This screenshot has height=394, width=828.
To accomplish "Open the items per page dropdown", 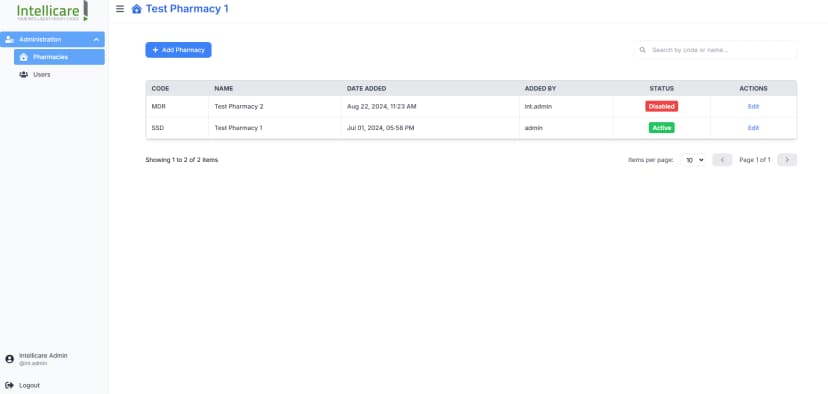I will coord(693,160).
